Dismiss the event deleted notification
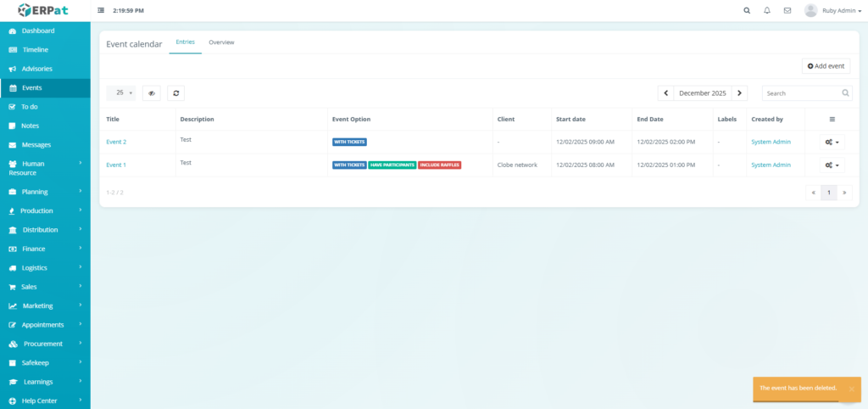868x409 pixels. (851, 389)
